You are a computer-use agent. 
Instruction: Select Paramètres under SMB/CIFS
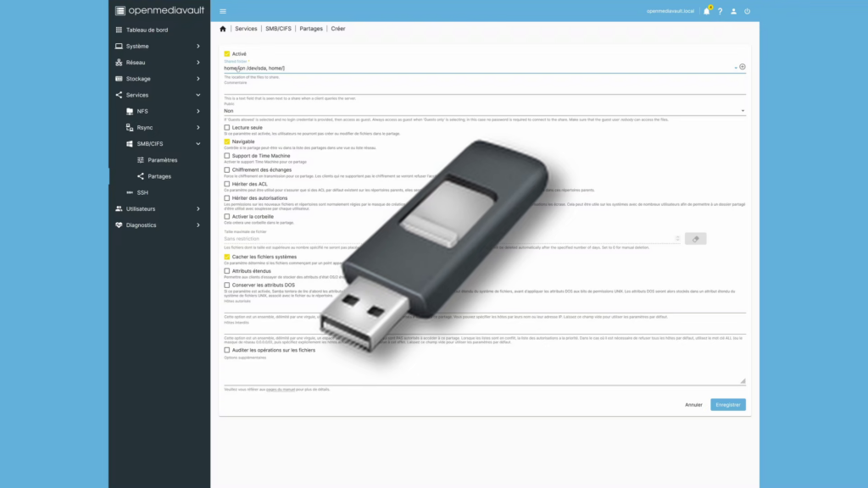click(162, 160)
